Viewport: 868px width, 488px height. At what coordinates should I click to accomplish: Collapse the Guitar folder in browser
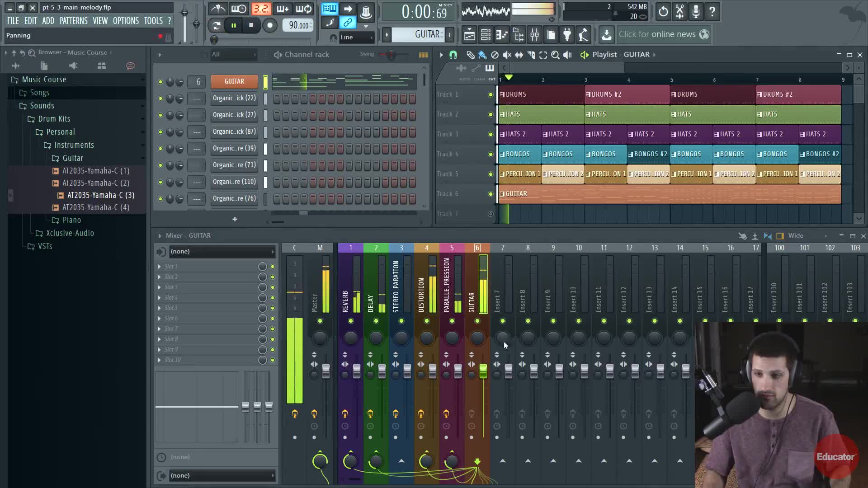[x=72, y=158]
